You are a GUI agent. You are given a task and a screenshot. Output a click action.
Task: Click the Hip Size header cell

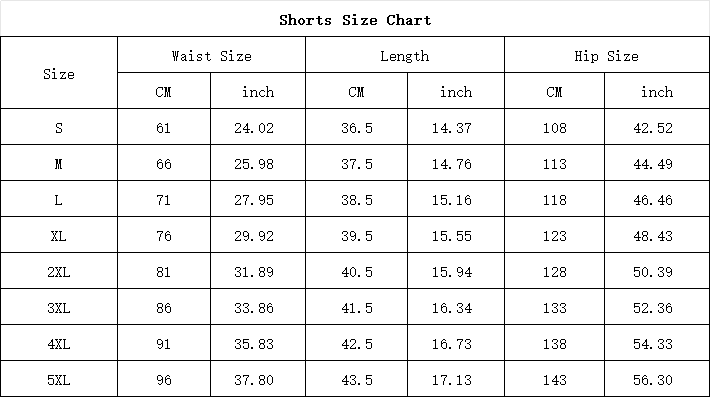(x=607, y=55)
